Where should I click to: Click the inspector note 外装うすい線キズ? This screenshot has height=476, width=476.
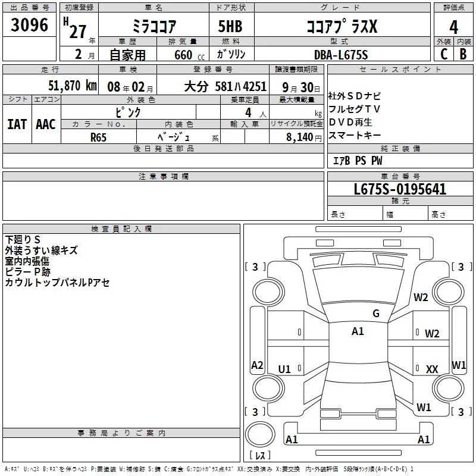point(41,250)
